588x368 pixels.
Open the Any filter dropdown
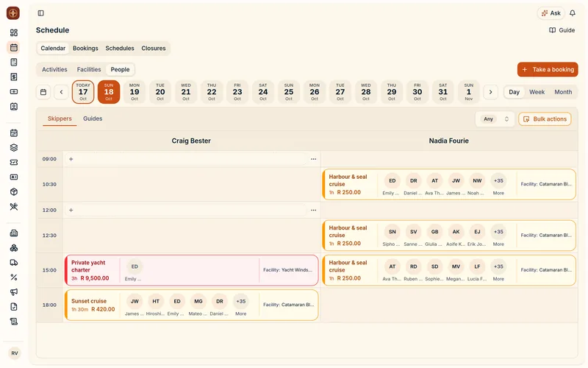pyautogui.click(x=495, y=119)
